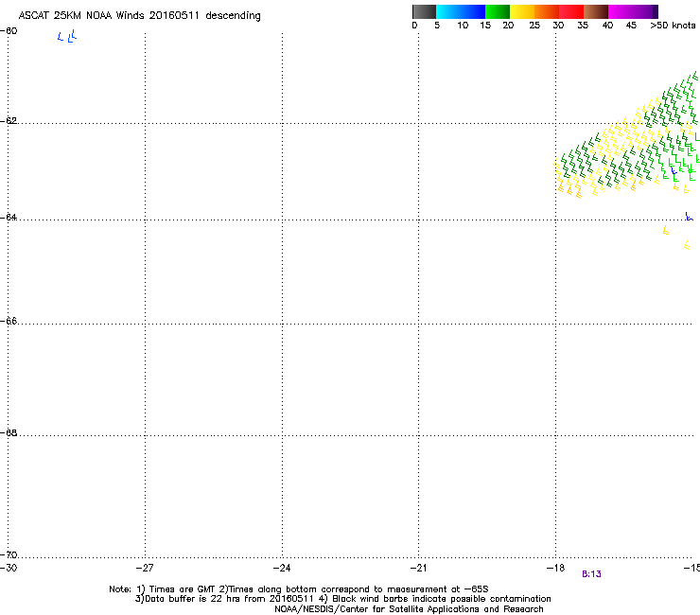Click the yellow 20-25 knots color segment
The height and width of the screenshot is (615, 700).
[x=522, y=11]
